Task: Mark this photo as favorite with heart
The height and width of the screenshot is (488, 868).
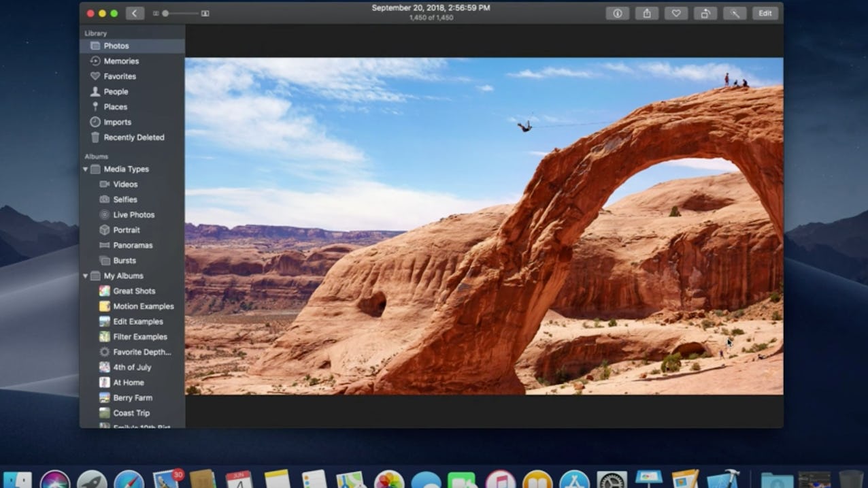Action: (x=675, y=13)
